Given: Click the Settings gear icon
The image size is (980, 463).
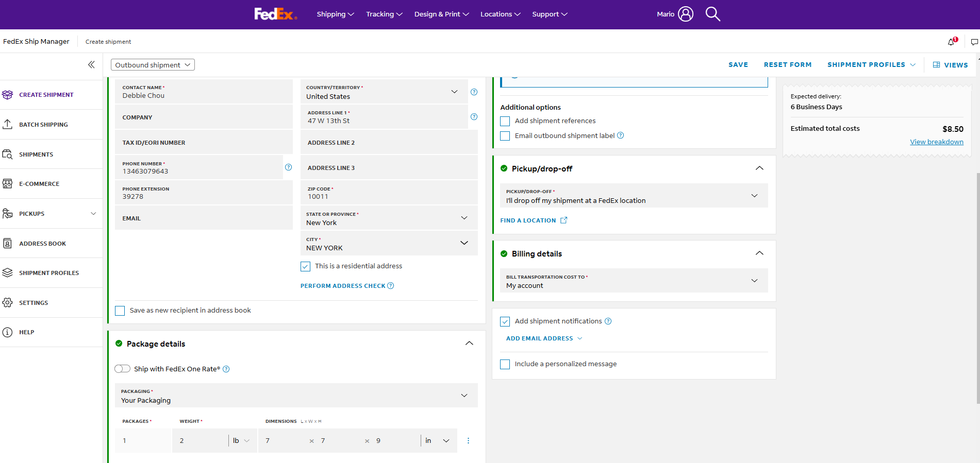Looking at the screenshot, I should 7,302.
